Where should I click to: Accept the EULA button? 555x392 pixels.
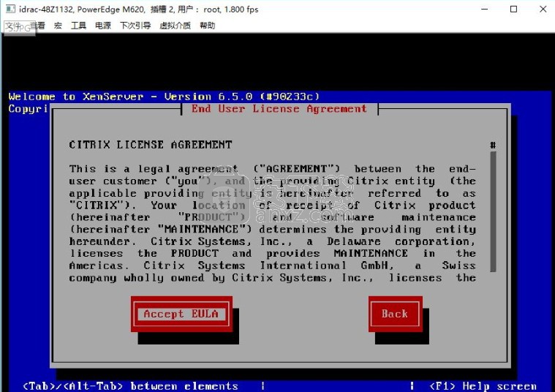(181, 314)
